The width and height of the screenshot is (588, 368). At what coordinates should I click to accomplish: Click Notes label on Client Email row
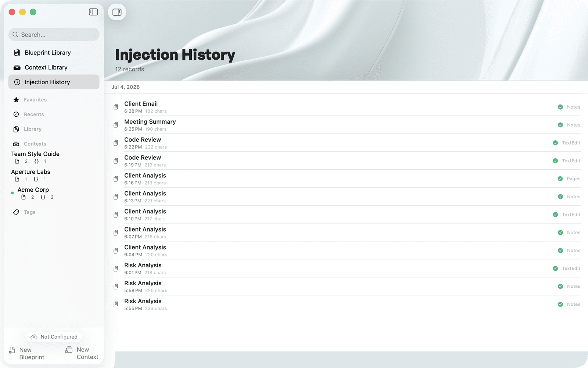[573, 107]
